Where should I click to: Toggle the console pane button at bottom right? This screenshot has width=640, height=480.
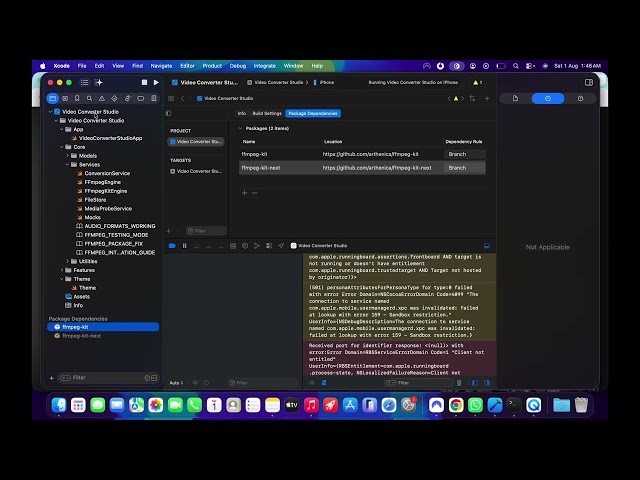click(487, 383)
